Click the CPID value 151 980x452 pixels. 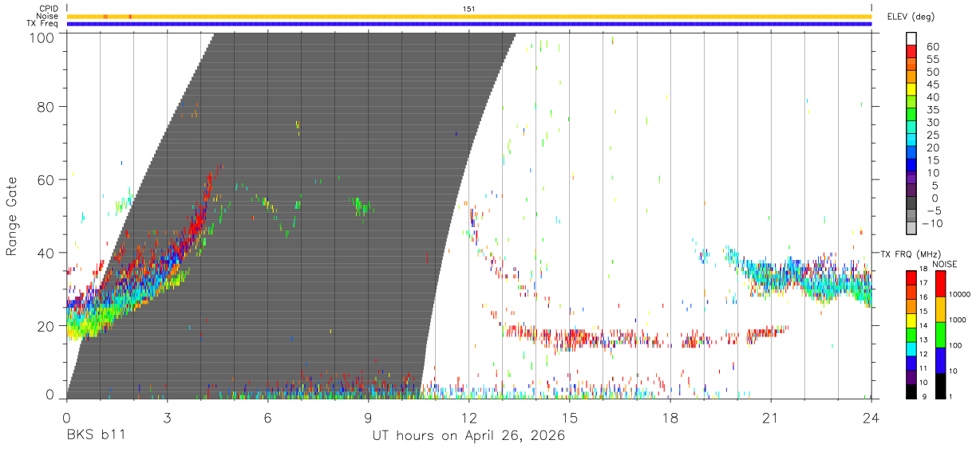469,9
